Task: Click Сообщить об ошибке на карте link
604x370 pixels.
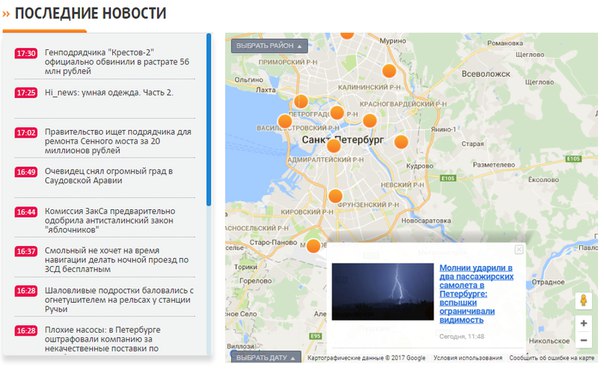Action: coord(552,358)
